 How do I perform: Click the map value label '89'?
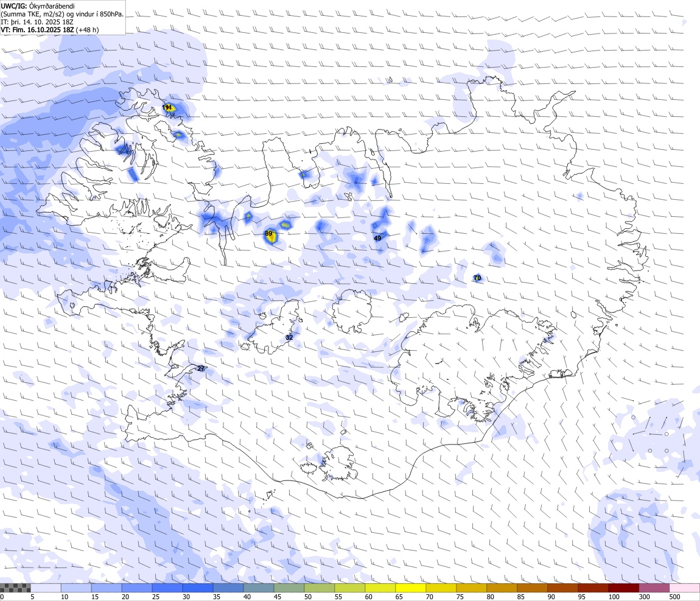pyautogui.click(x=268, y=234)
